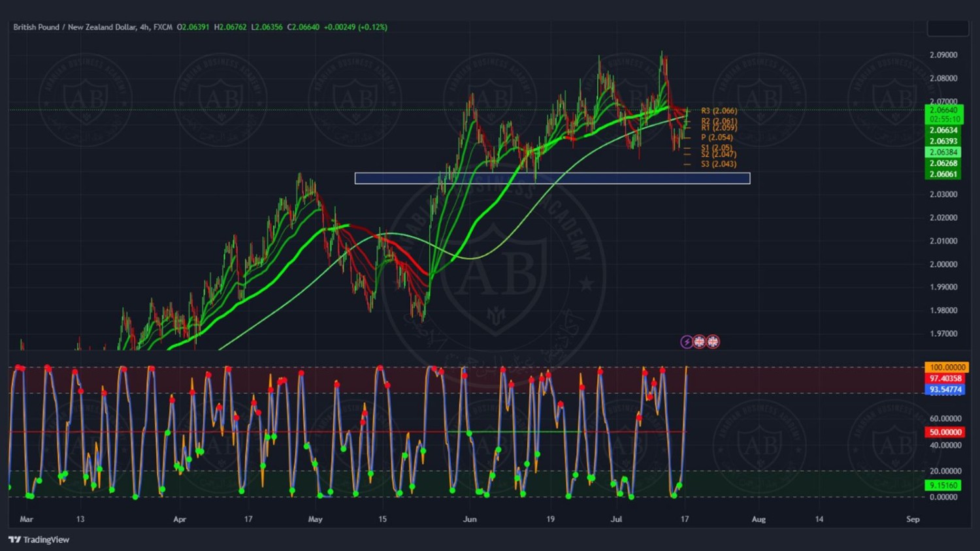980x551 pixels.
Task: Click Aug on the time axis
Action: (759, 519)
